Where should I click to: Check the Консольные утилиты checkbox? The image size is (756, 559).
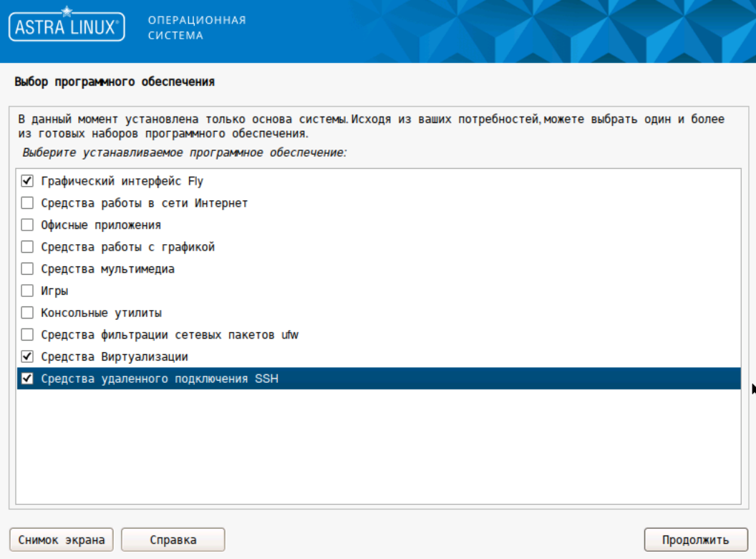pyautogui.click(x=27, y=313)
